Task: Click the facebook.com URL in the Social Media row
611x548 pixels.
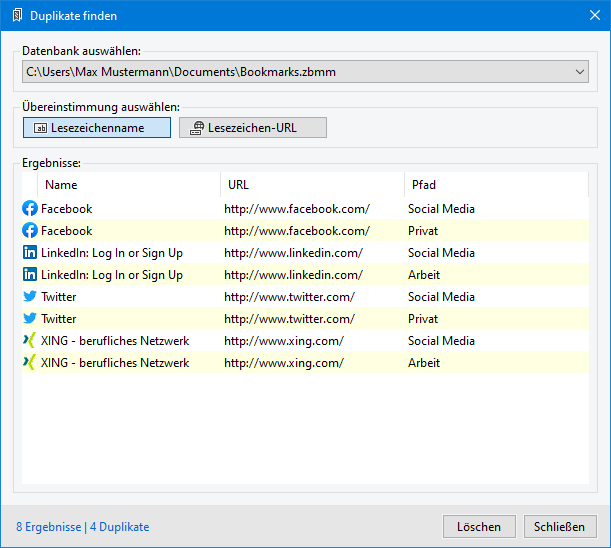Action: coord(297,209)
